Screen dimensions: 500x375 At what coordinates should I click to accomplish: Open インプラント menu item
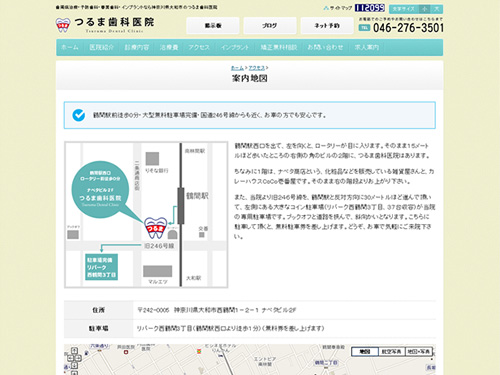235,47
